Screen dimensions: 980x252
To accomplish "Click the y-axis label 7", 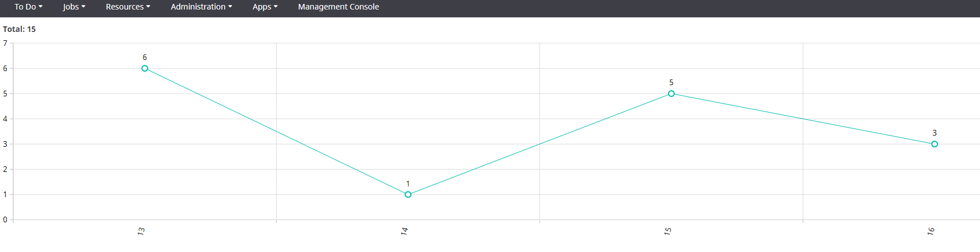I will click(x=5, y=43).
